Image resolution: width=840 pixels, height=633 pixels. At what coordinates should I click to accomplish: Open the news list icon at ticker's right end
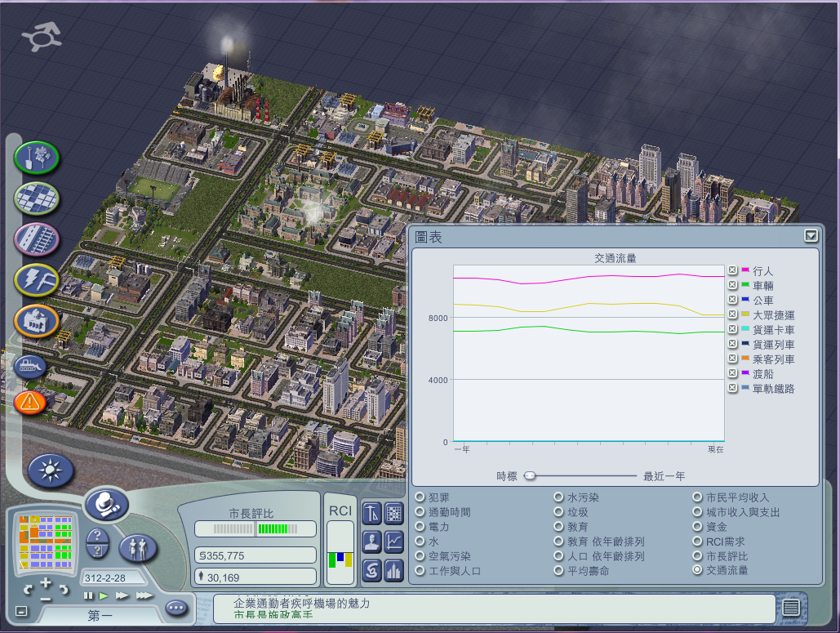click(x=791, y=608)
